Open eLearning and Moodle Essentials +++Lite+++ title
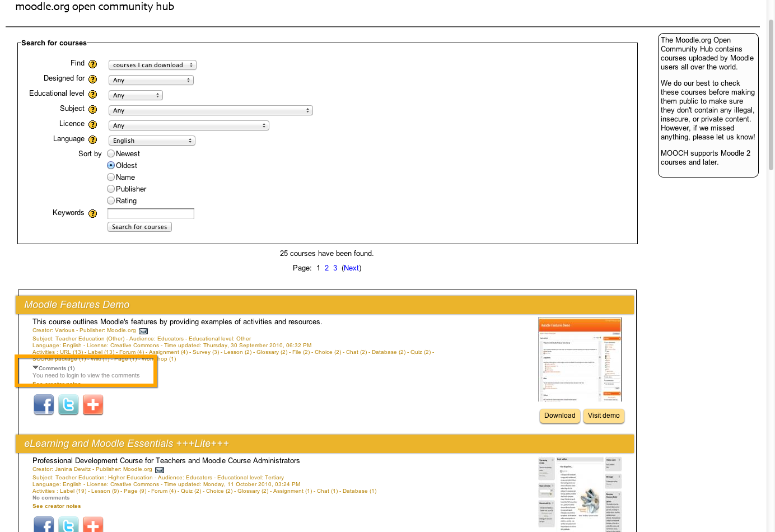 click(x=127, y=444)
